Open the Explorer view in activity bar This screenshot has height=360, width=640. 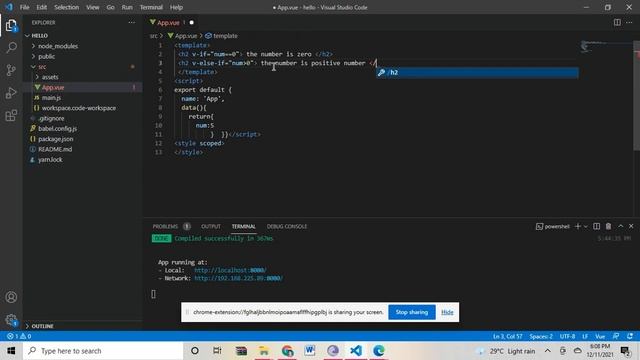tap(11, 26)
